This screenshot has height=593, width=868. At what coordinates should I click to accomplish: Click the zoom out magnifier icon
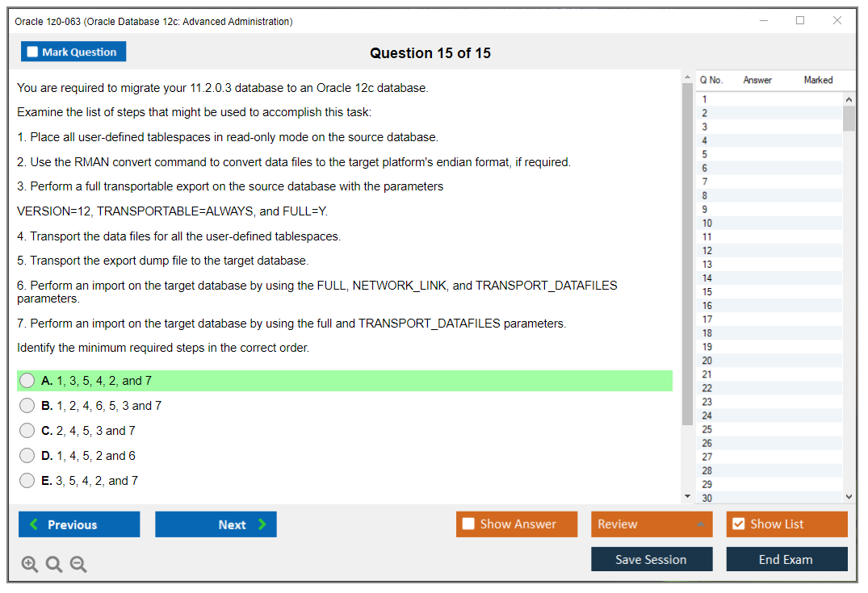(x=78, y=564)
